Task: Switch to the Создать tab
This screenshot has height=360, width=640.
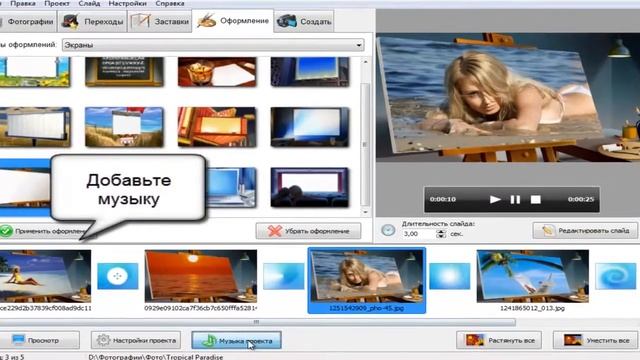Action: [x=304, y=22]
